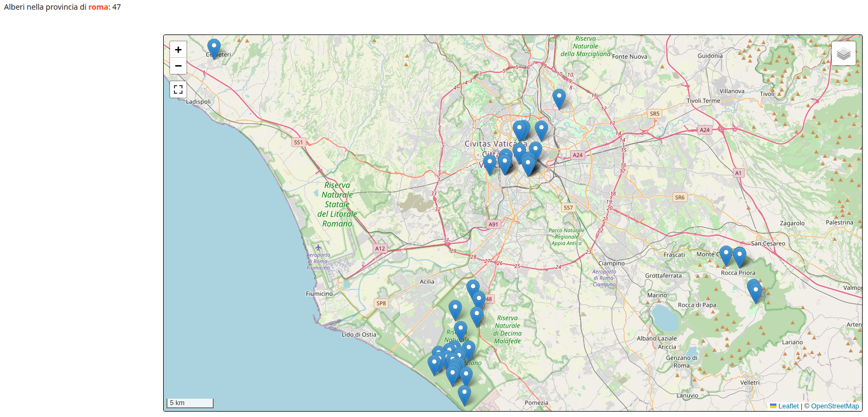Click the Acilia town label
Viewport: 868px width, 417px height.
pos(427,282)
